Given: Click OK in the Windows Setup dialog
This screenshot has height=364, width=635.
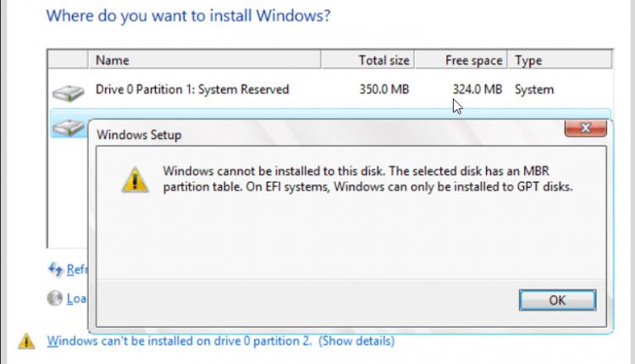Looking at the screenshot, I should point(557,300).
